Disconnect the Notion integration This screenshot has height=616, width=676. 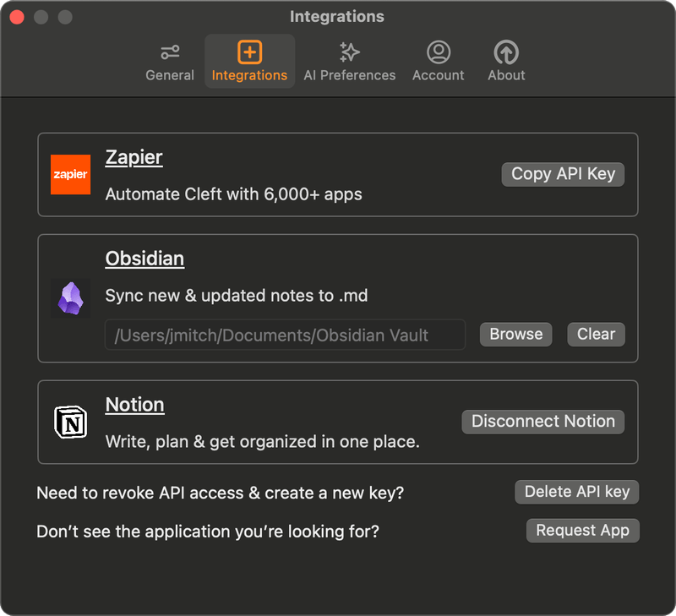542,422
